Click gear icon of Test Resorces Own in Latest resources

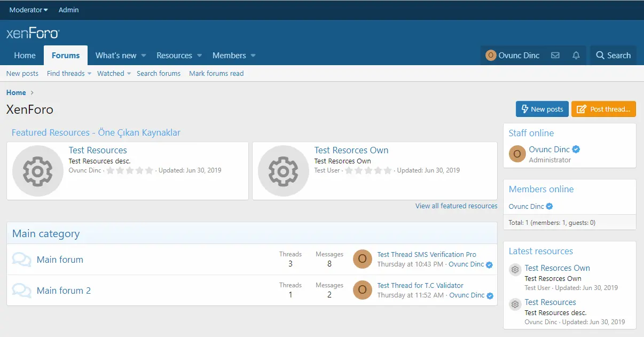coord(515,270)
